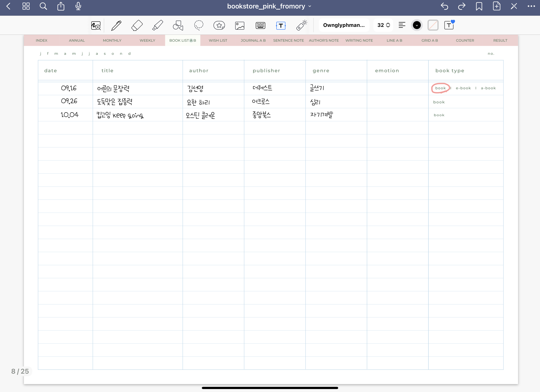The width and height of the screenshot is (540, 392).
Task: Open the Shapes tool
Action: 178,25
